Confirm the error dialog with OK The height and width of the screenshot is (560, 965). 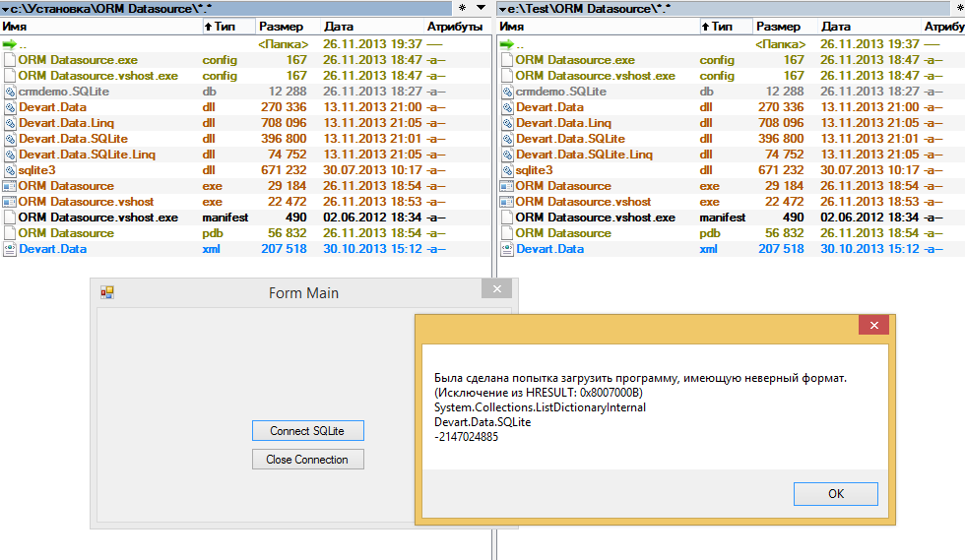pyautogui.click(x=836, y=493)
